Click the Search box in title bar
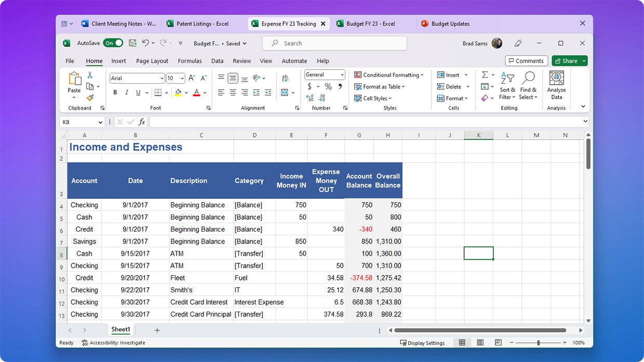The width and height of the screenshot is (644, 362). point(334,43)
